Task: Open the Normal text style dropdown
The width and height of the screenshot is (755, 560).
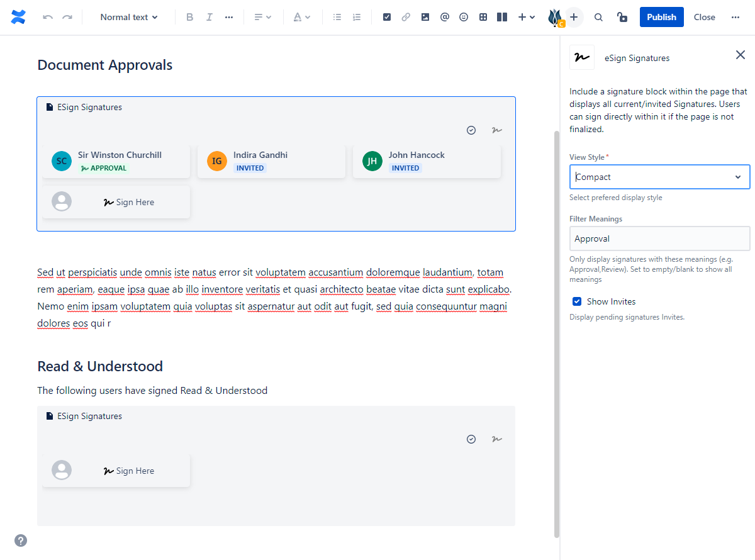Action: (x=129, y=17)
